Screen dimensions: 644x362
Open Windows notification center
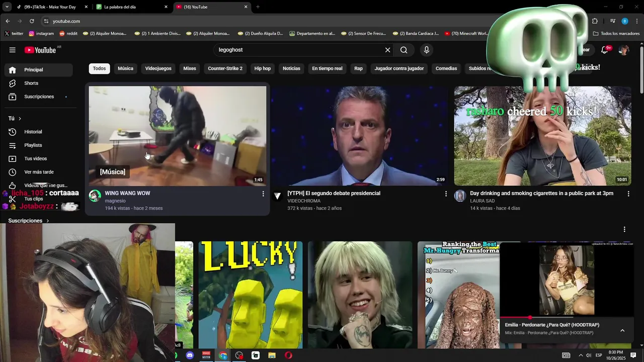pos(633,355)
